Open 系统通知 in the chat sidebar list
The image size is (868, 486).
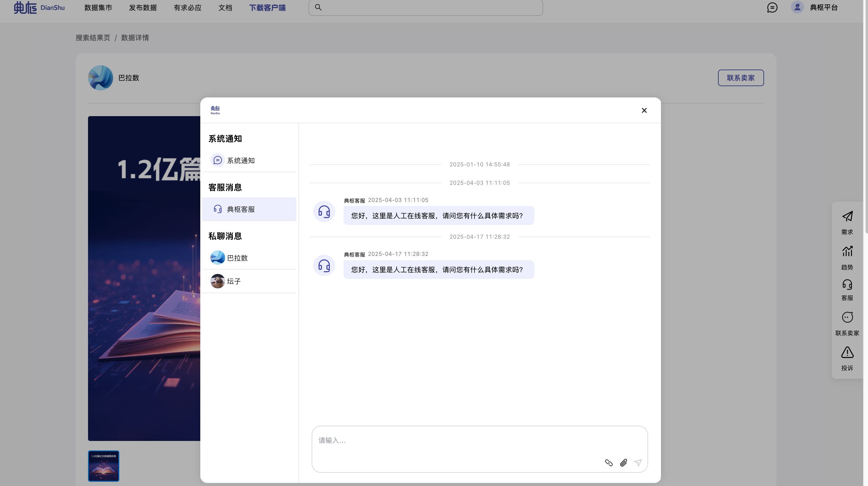coord(249,161)
